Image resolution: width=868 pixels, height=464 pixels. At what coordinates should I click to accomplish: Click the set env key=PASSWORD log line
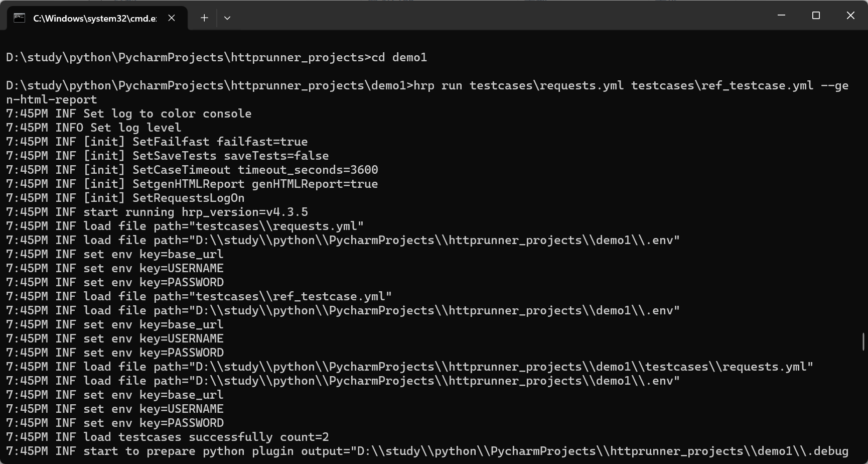pos(115,282)
